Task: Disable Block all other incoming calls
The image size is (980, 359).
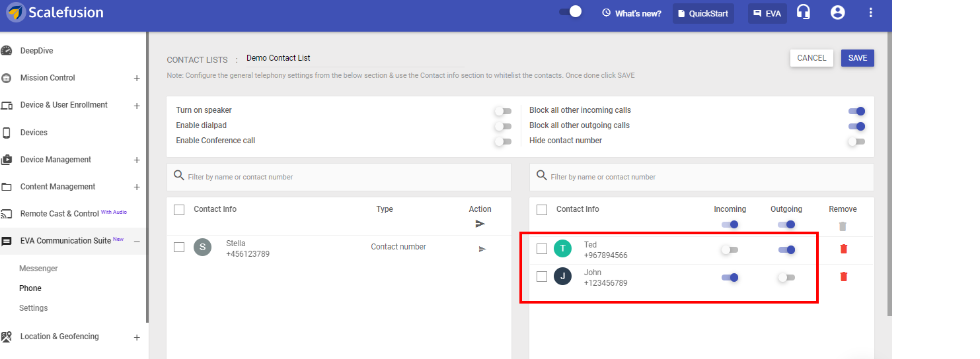Action: 856,112
